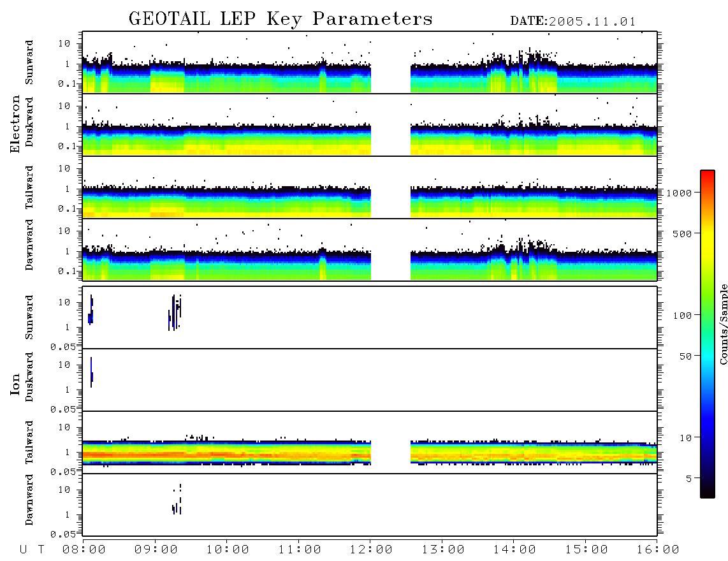Pick the Ion Dawnward axis label
This screenshot has height=561, width=728.
pos(29,500)
